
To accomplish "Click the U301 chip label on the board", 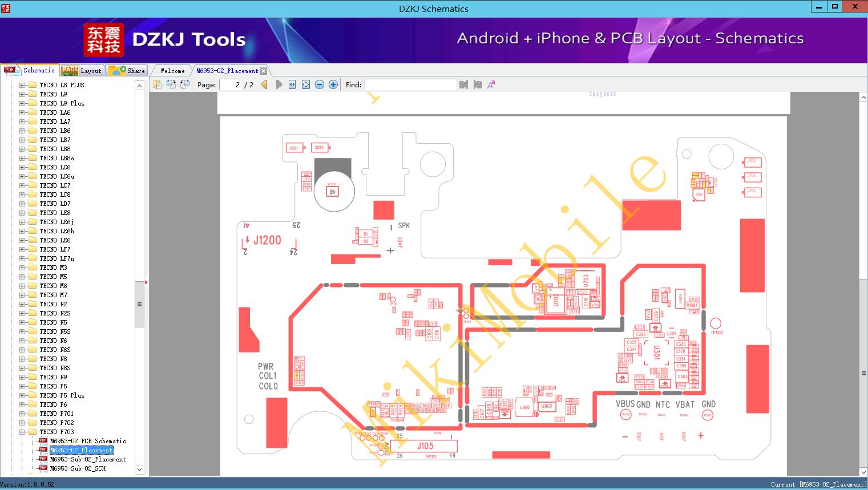I will point(657,353).
